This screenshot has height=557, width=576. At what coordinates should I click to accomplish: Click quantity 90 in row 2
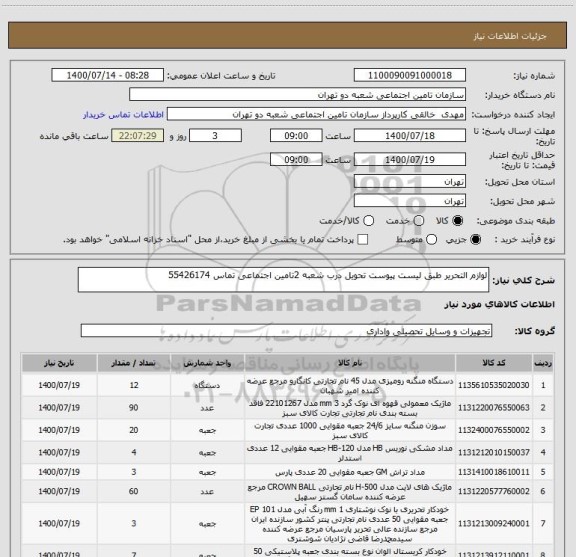coord(134,408)
